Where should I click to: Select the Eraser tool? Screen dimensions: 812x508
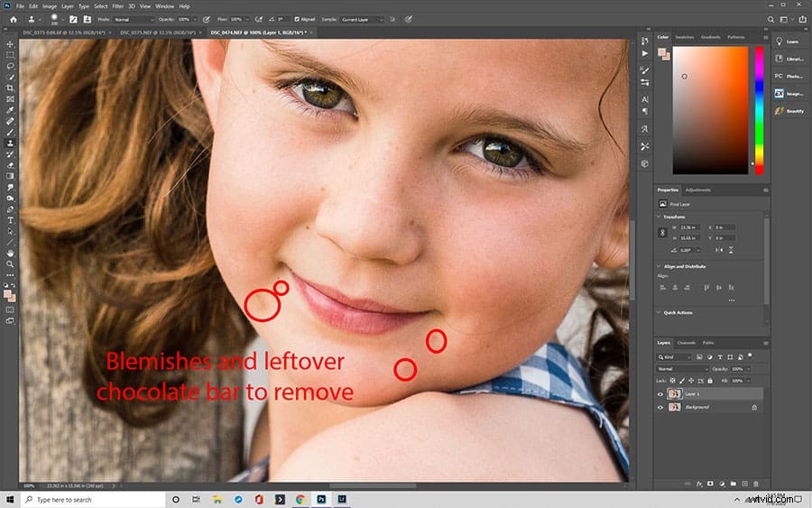[10, 165]
